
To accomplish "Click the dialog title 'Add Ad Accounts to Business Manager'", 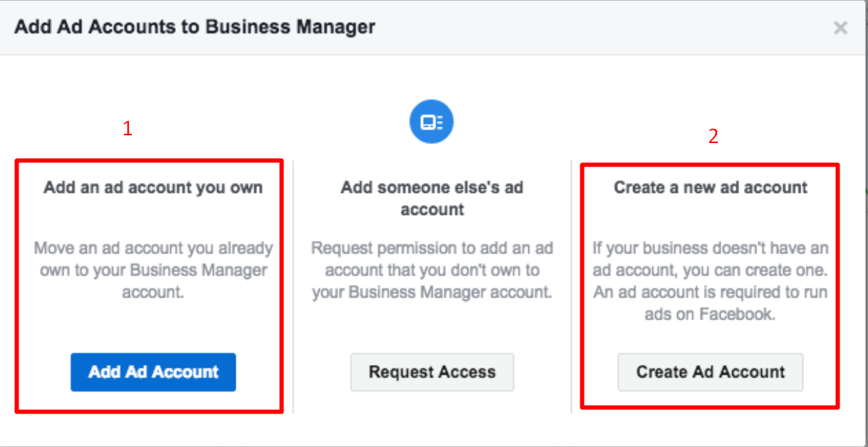I will tap(195, 28).
